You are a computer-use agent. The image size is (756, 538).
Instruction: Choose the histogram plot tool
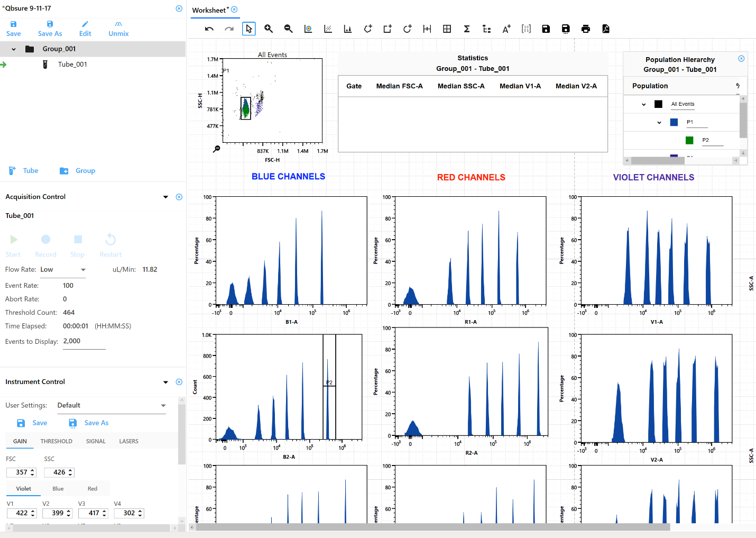pos(348,29)
